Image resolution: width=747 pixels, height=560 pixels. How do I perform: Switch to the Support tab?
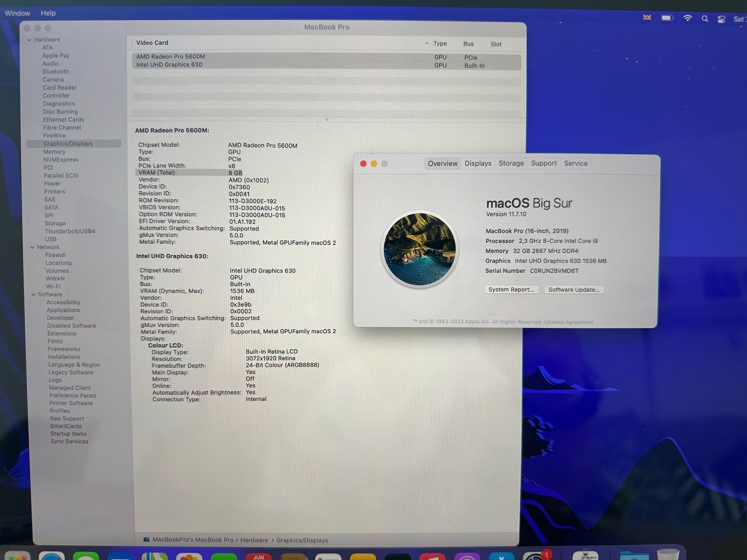point(544,163)
